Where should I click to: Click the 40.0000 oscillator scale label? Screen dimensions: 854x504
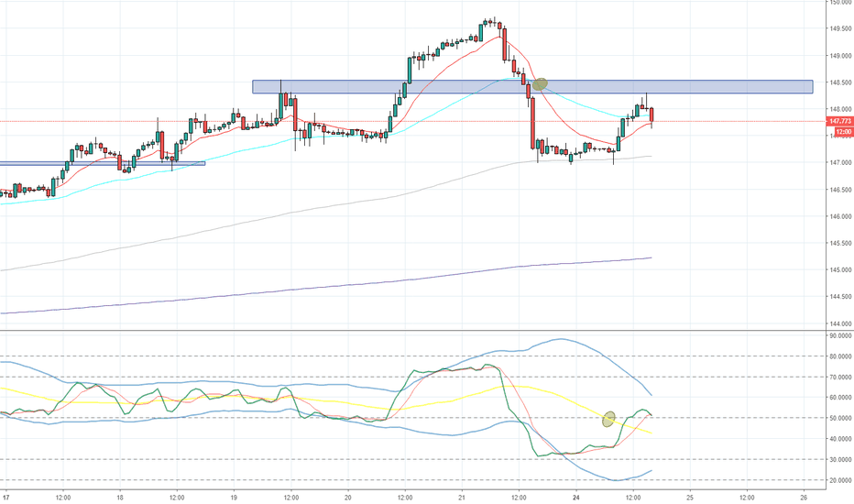840,439
